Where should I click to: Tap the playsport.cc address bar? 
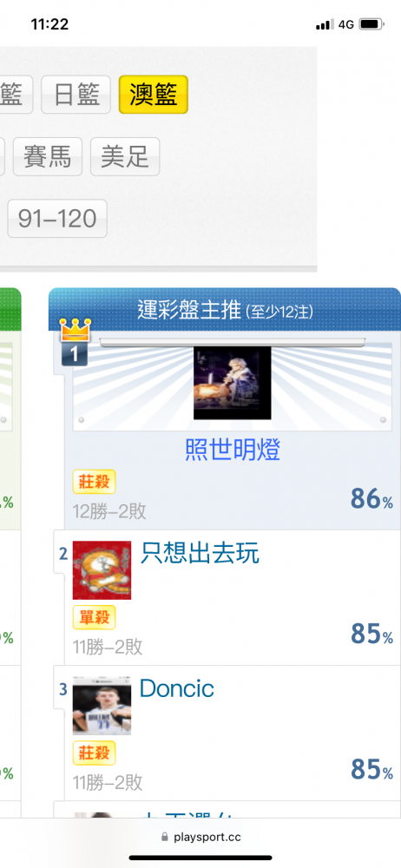tap(200, 838)
